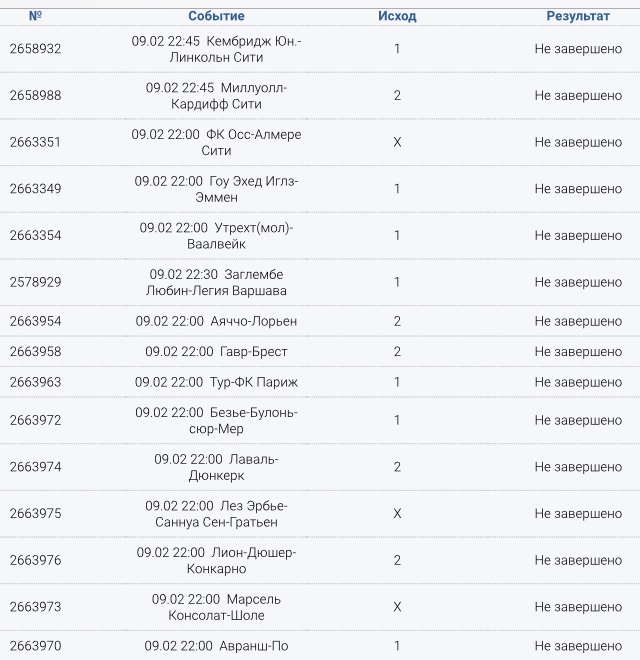Click the Утрехт(мол)-Ваалвейк event row

[x=216, y=235]
